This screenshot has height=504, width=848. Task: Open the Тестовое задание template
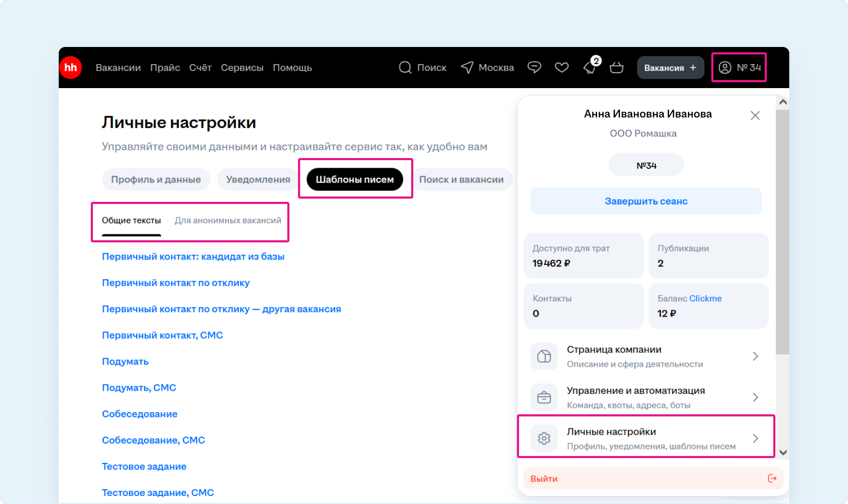(x=144, y=466)
